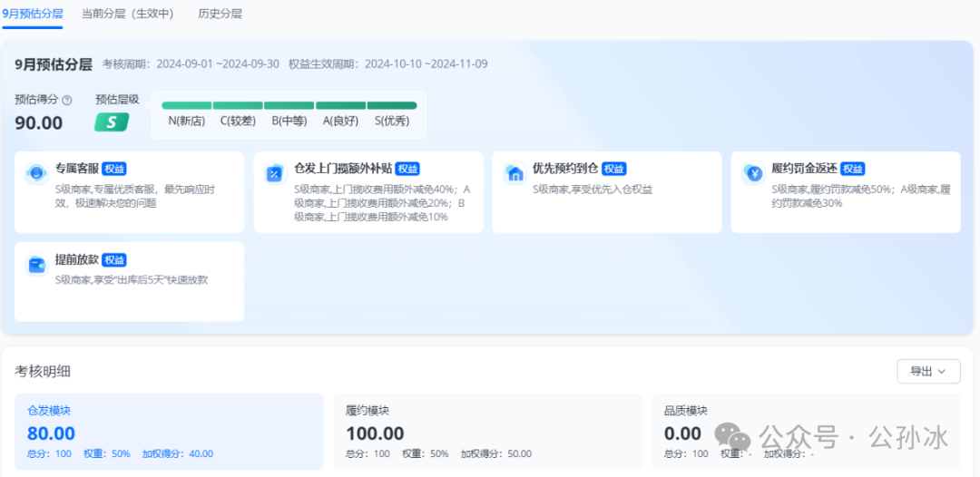Click 权益 tag beside 优先预约到仓

point(613,169)
